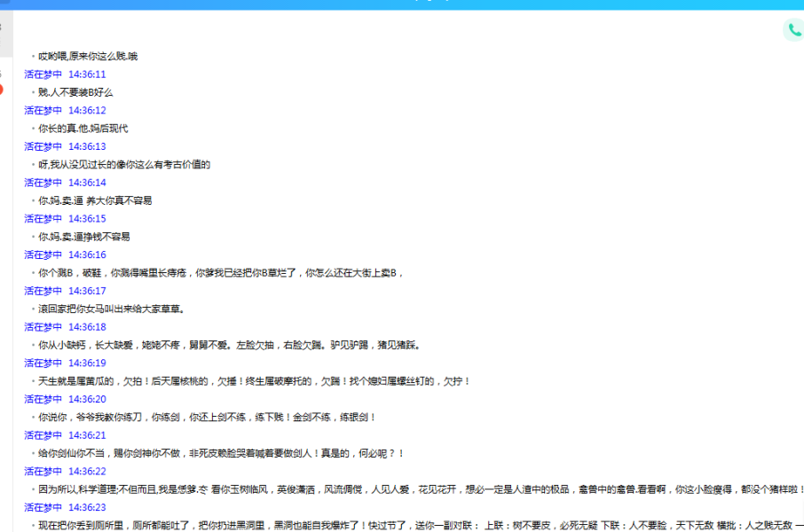Start a voice call with the phone icon
Screen dimensions: 804x532
click(793, 29)
